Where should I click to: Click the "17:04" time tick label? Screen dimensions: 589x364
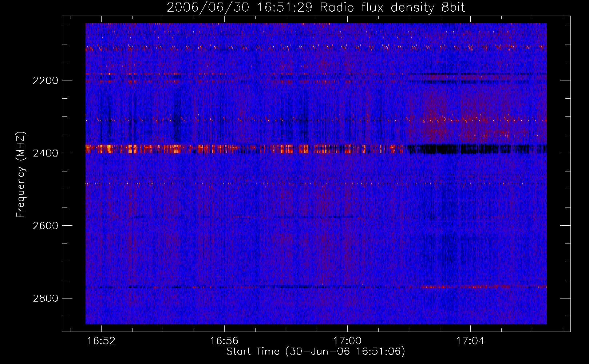point(470,341)
